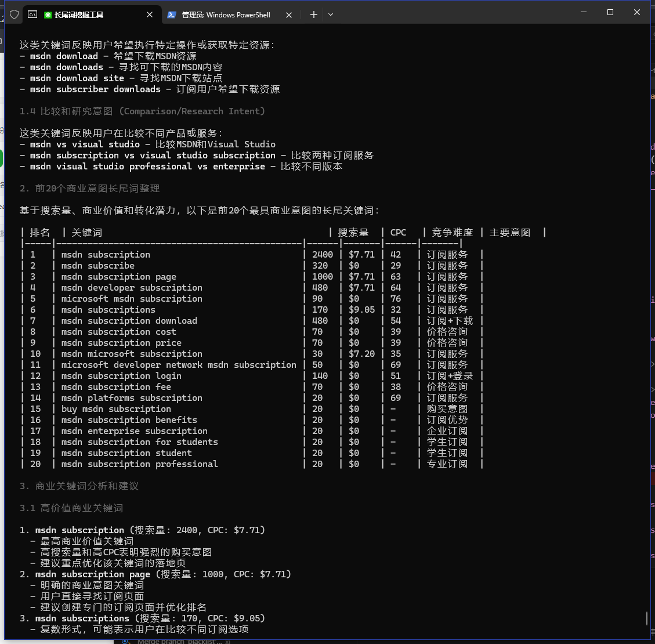Maximize the terminal window
This screenshot has width=655, height=644.
(x=610, y=12)
